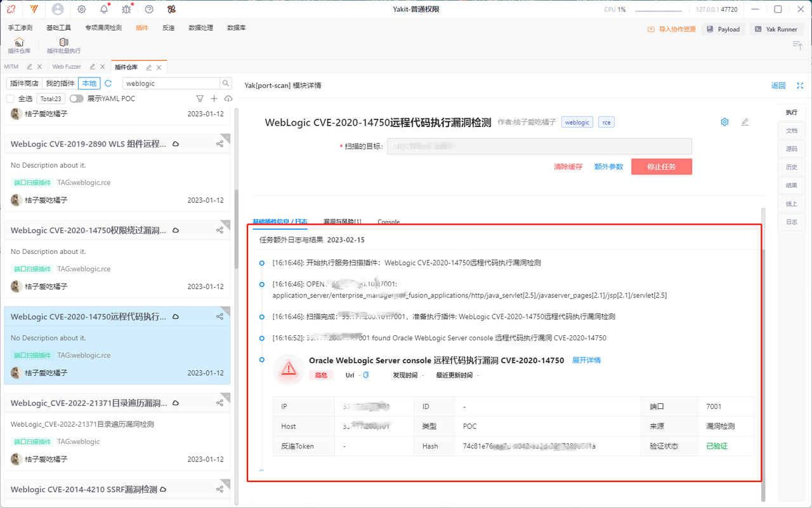
Task: Click the 停止任务 button
Action: (x=662, y=166)
